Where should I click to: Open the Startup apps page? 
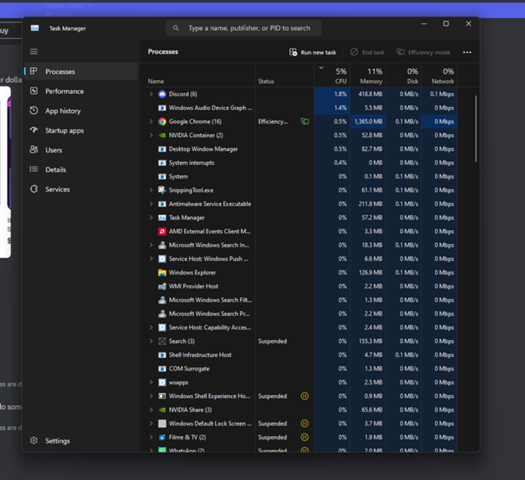pos(81,130)
